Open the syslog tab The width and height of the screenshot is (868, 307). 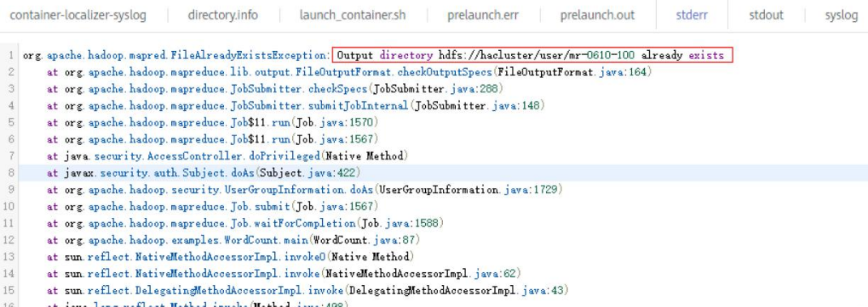coord(841,15)
